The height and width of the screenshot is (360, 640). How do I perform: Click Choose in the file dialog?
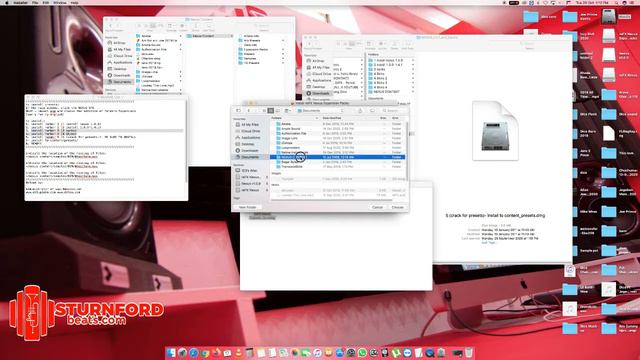coord(398,207)
